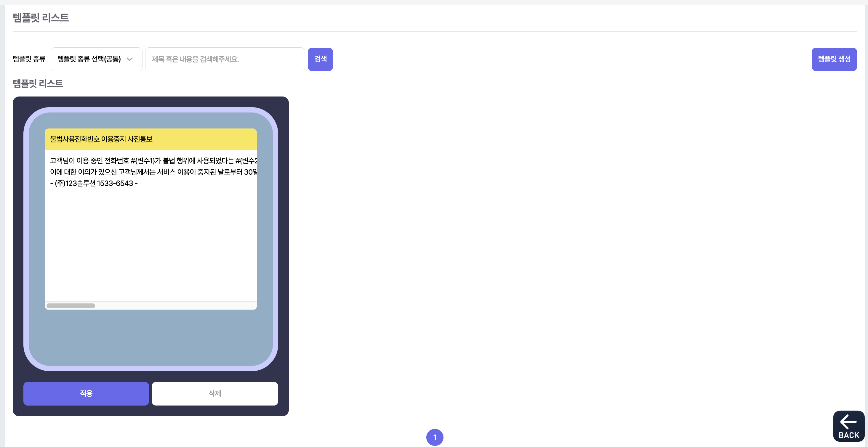The image size is (868, 447).
Task: Apply the template with the 적용 button
Action: pos(86,393)
